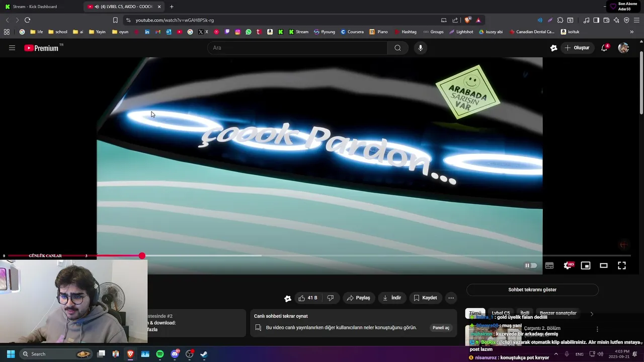Viewport: 644px width, 362px height.
Task: Open the account avatar menu
Action: [x=623, y=48]
